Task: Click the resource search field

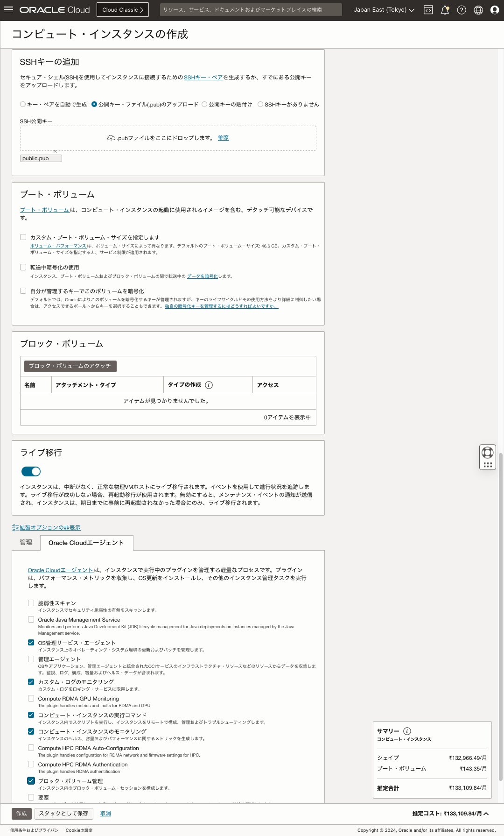Action: pyautogui.click(x=251, y=10)
